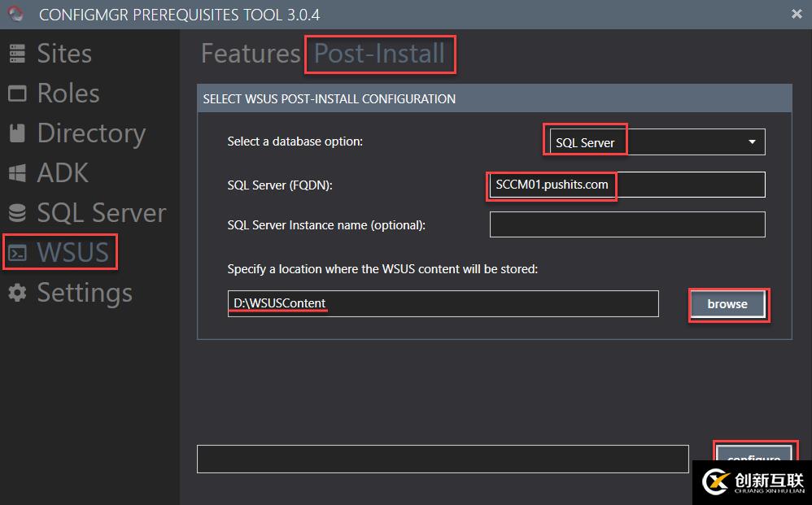Navigate to SQL Server section

pyautogui.click(x=102, y=213)
